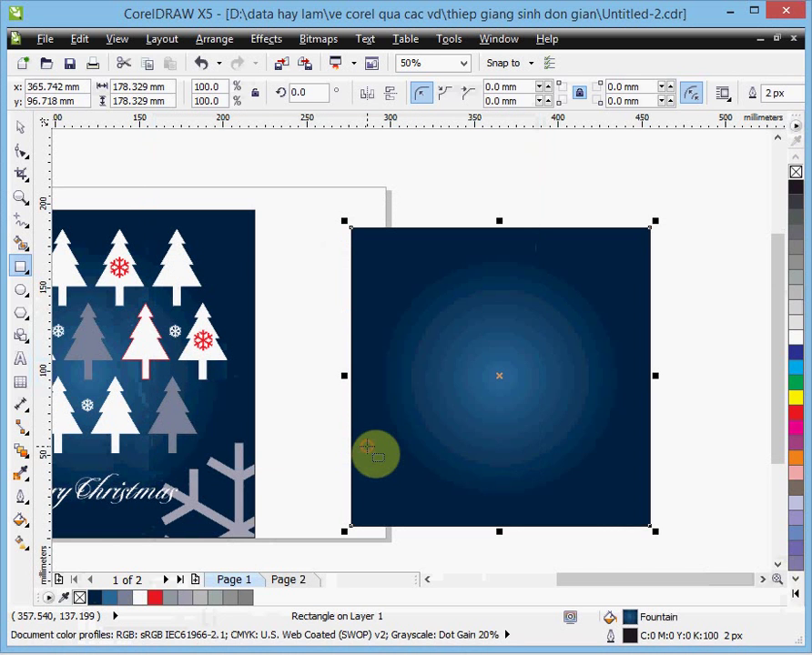Open the File menu

click(45, 39)
